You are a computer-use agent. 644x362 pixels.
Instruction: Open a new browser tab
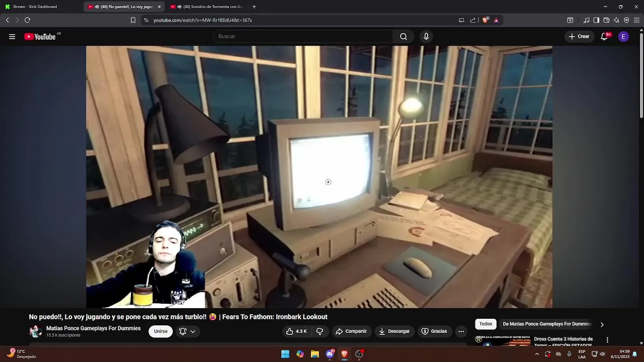(254, 7)
